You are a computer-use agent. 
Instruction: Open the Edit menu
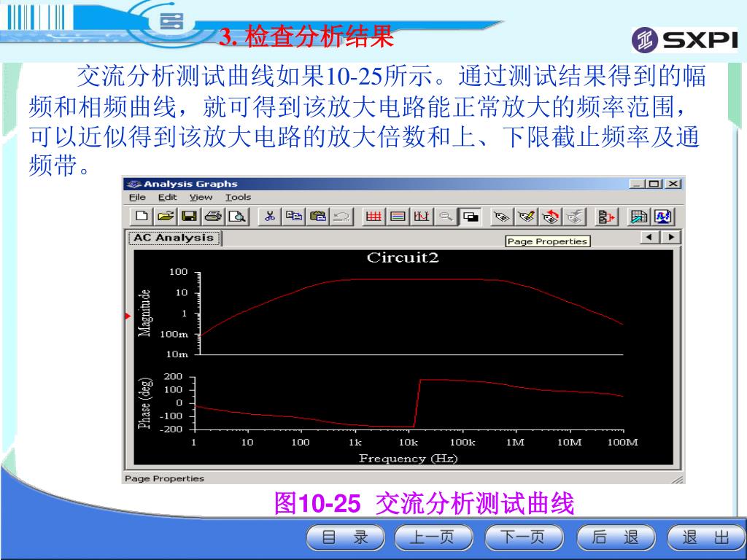click(x=167, y=197)
